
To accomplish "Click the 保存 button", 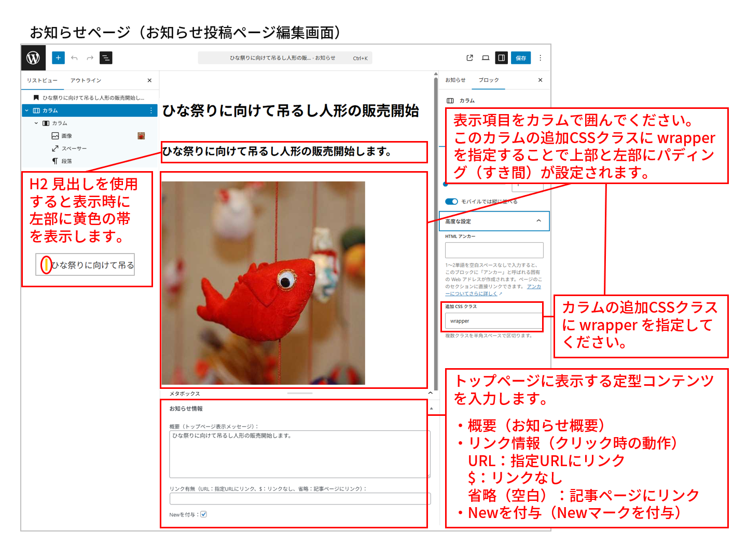I will 521,58.
